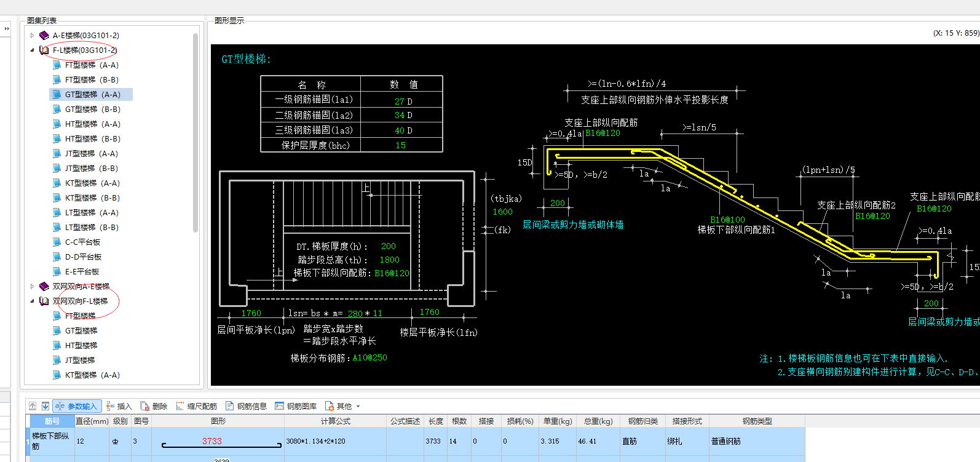Image resolution: width=980 pixels, height=462 pixels.
Task: Click the open book icon of F-L楼梯(03G101-2)
Action: (44, 50)
